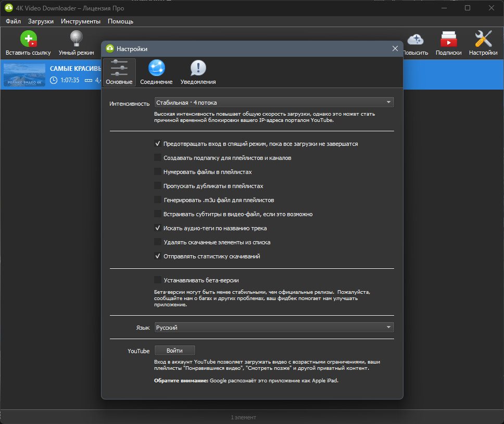Click the download item video thumbnail
The image size is (504, 424).
point(24,74)
